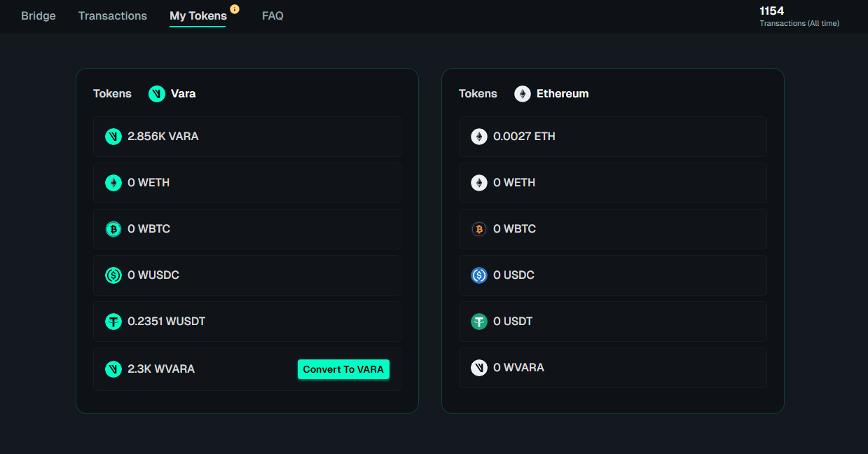
Task: Select the 0 WVARA balance under Ethereum
Action: tap(518, 368)
